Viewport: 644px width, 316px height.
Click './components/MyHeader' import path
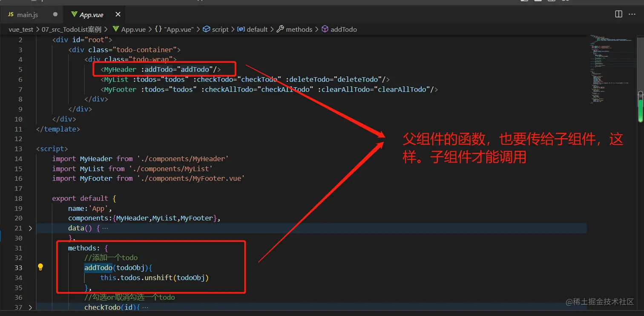(183, 159)
